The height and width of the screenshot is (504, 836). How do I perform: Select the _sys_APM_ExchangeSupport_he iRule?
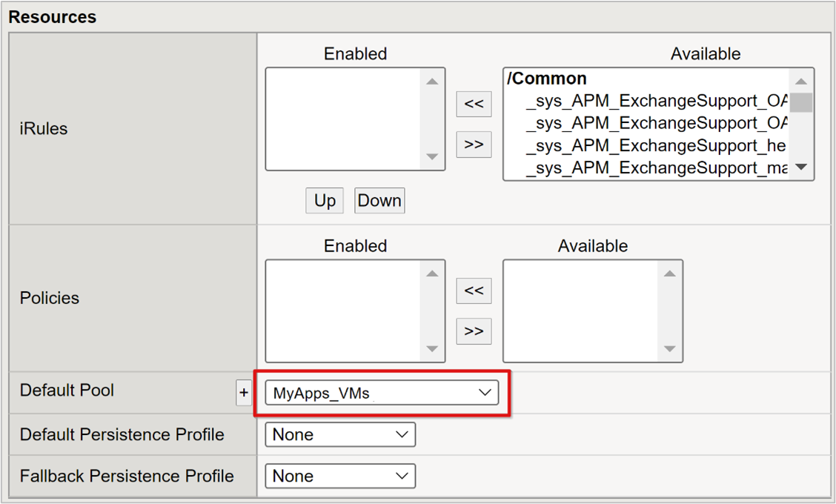tap(655, 145)
